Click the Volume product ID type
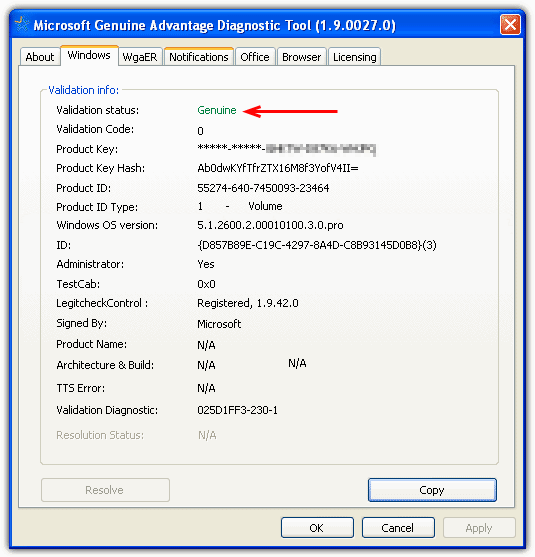 click(x=265, y=206)
